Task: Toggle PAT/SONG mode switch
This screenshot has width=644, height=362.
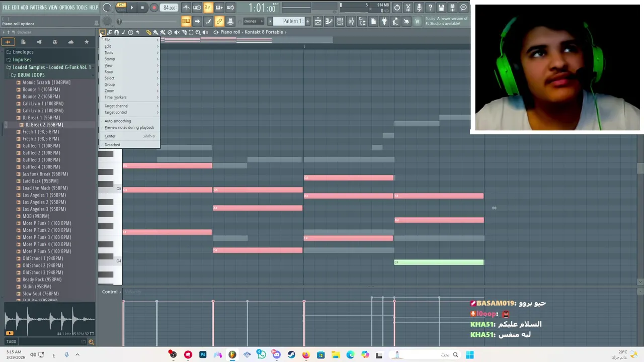Action: click(121, 7)
